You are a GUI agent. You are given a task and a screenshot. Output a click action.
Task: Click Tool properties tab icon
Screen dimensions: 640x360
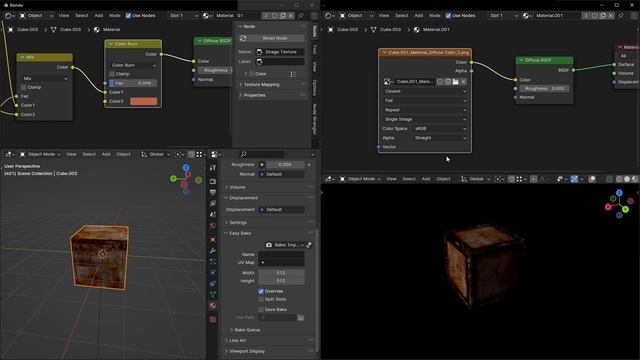213,168
